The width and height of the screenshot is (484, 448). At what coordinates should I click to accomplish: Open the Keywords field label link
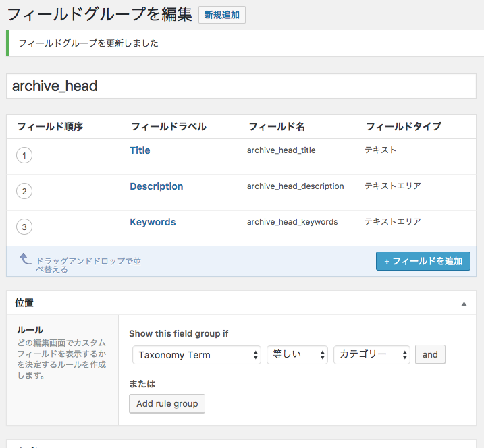pyautogui.click(x=153, y=222)
